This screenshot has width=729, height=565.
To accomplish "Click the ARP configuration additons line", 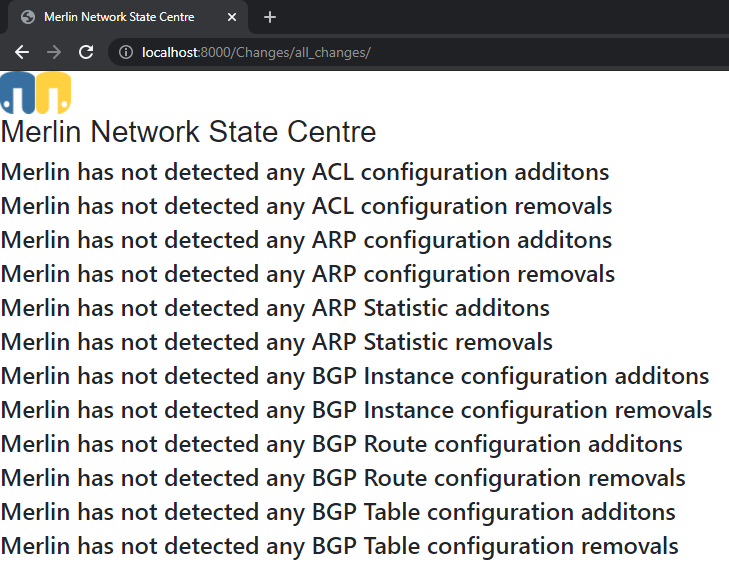I will tap(306, 240).
